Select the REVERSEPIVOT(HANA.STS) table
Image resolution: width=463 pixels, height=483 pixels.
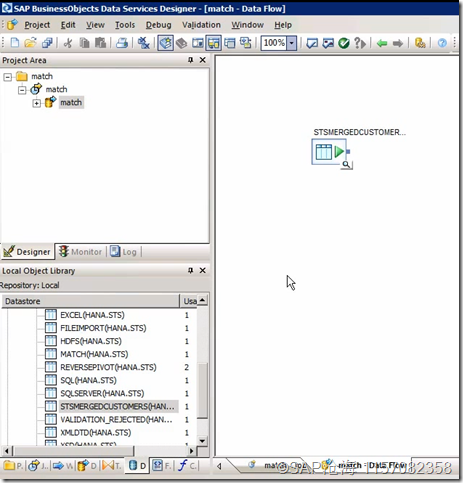108,367
